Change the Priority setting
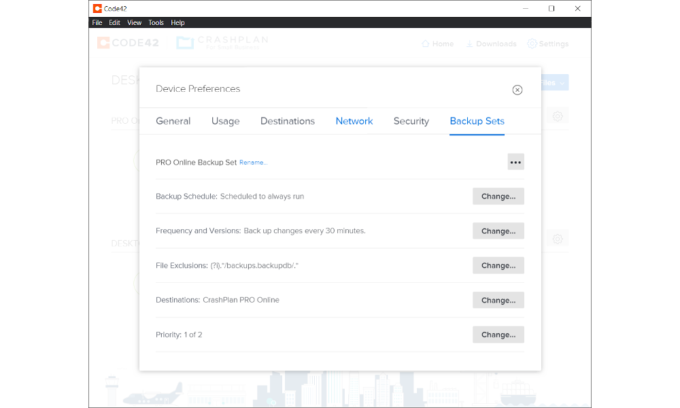This screenshot has width=680, height=408. point(498,335)
